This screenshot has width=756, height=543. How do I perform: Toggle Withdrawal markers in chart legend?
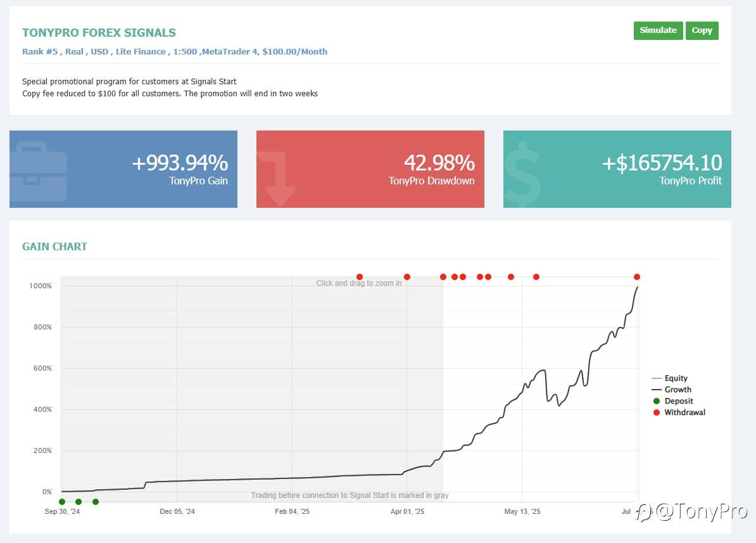click(679, 412)
